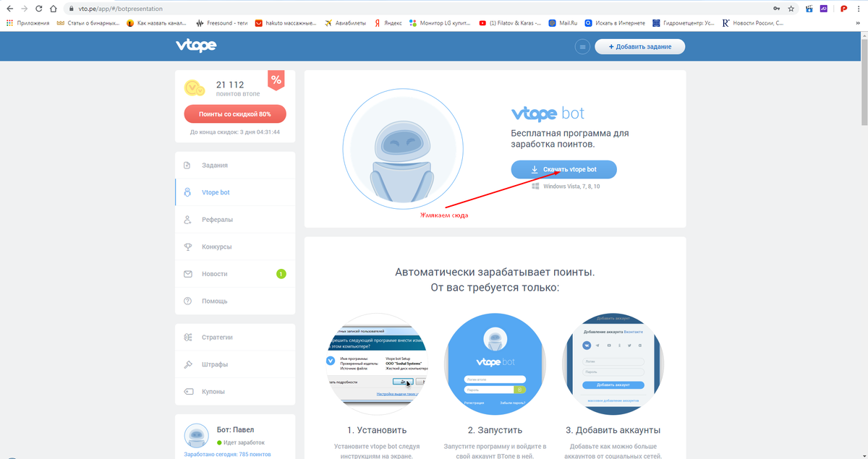Image resolution: width=868 pixels, height=459 pixels.
Task: Click Поинты со скидкой 80% button
Action: 235,114
